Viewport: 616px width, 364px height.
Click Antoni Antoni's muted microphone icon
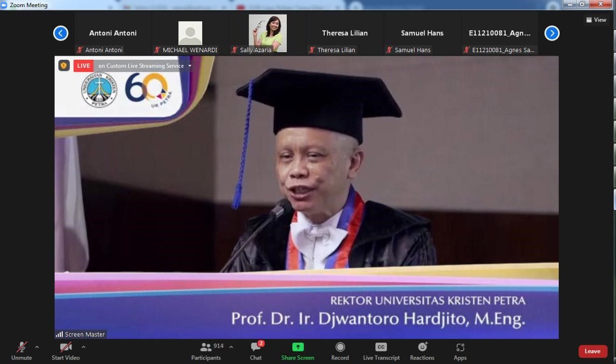(x=80, y=50)
